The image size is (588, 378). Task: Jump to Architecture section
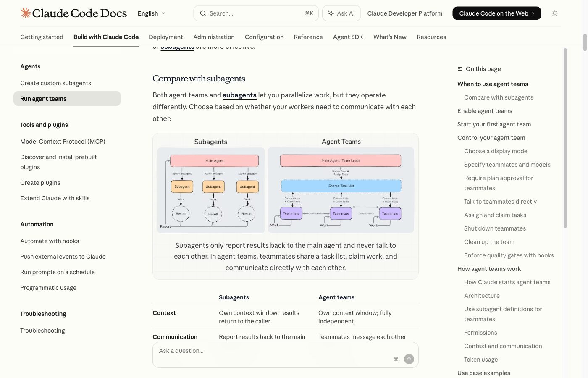point(482,296)
